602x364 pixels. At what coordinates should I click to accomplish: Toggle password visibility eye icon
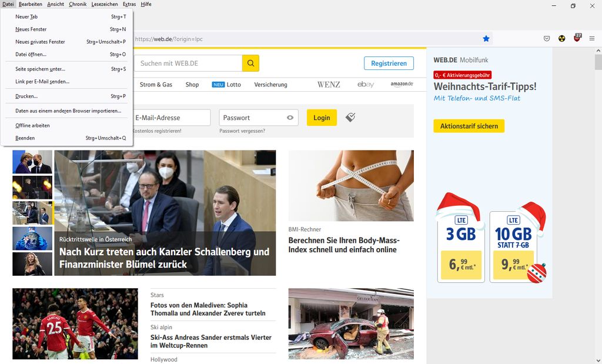(290, 118)
